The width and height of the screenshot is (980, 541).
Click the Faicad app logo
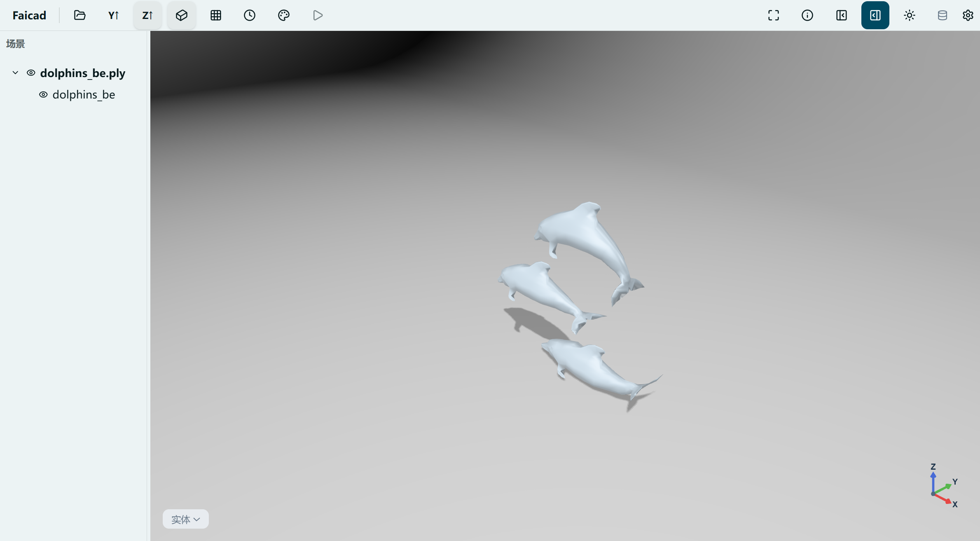click(29, 15)
